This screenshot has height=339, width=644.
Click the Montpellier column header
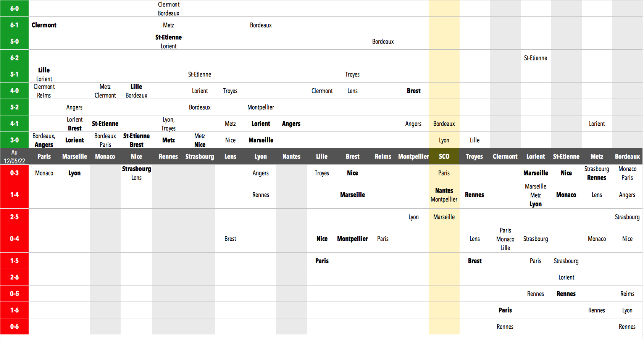413,157
